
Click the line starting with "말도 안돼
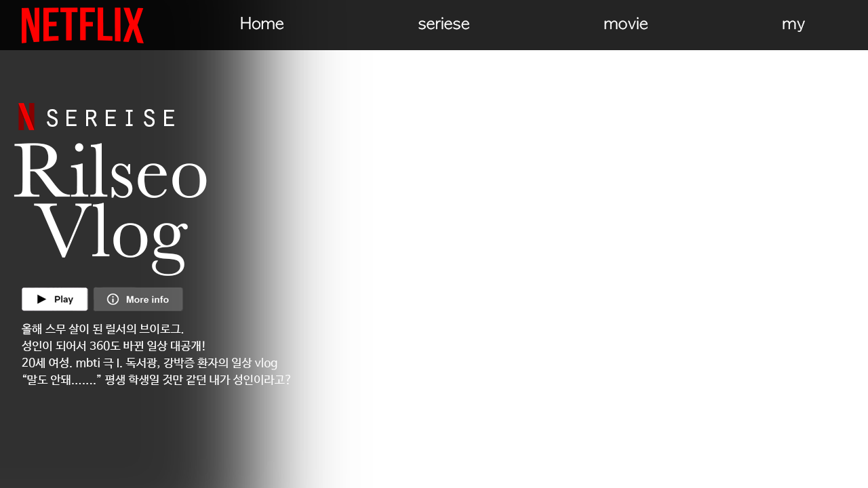tap(156, 380)
